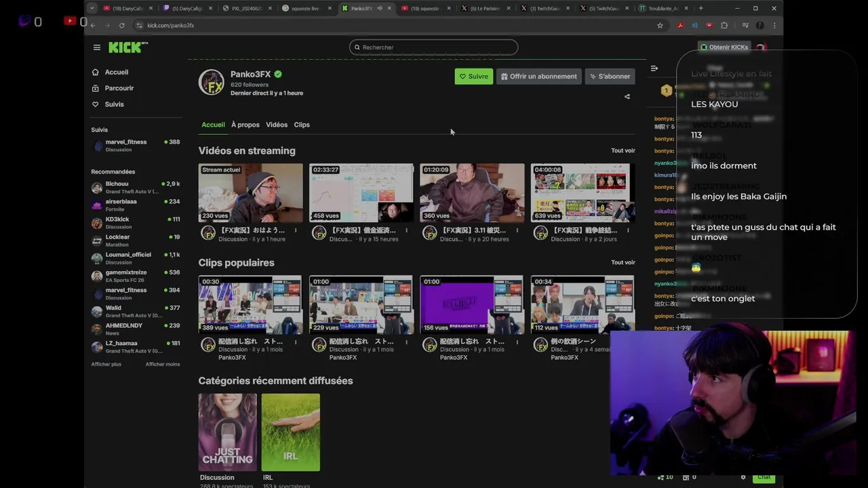The image size is (868, 488).
Task: Switch to the Vidéos tab
Action: coord(277,125)
